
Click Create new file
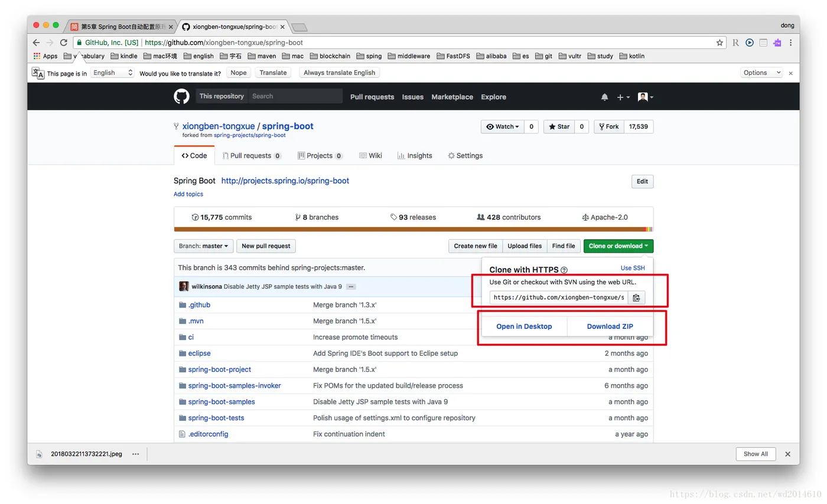click(476, 246)
